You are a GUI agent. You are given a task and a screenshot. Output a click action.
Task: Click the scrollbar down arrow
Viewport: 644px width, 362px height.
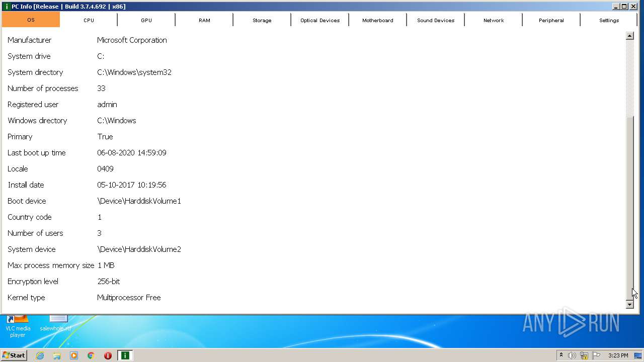(630, 304)
